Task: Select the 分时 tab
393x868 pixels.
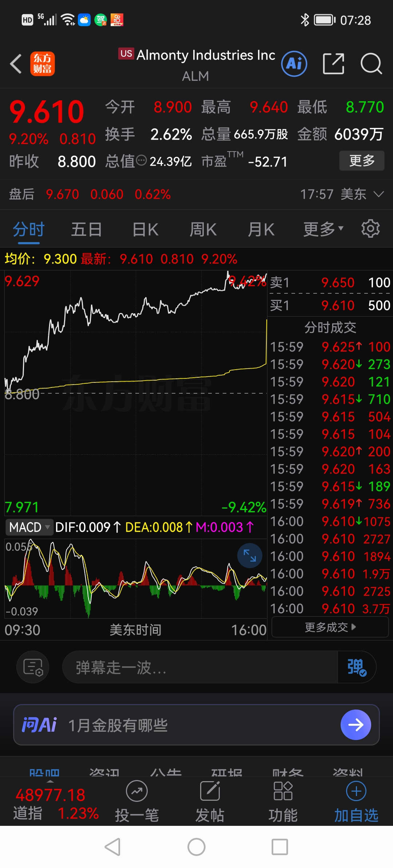Action: tap(28, 230)
